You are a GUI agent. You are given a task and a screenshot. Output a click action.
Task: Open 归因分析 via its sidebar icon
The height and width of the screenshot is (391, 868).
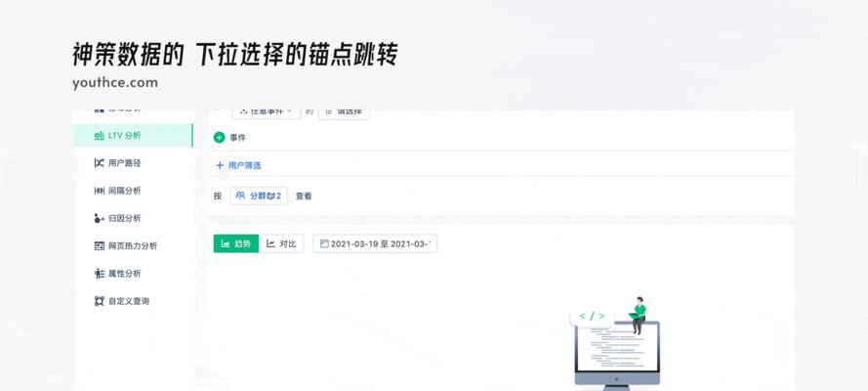[x=99, y=218]
